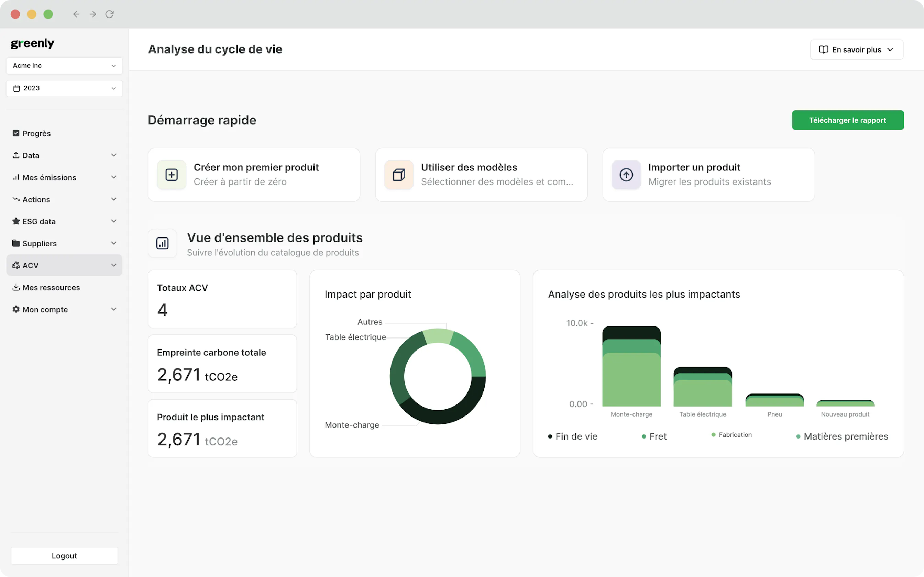Screen dimensions: 924x577
Task: Open the Mes émissions sidebar item
Action: [x=65, y=177]
